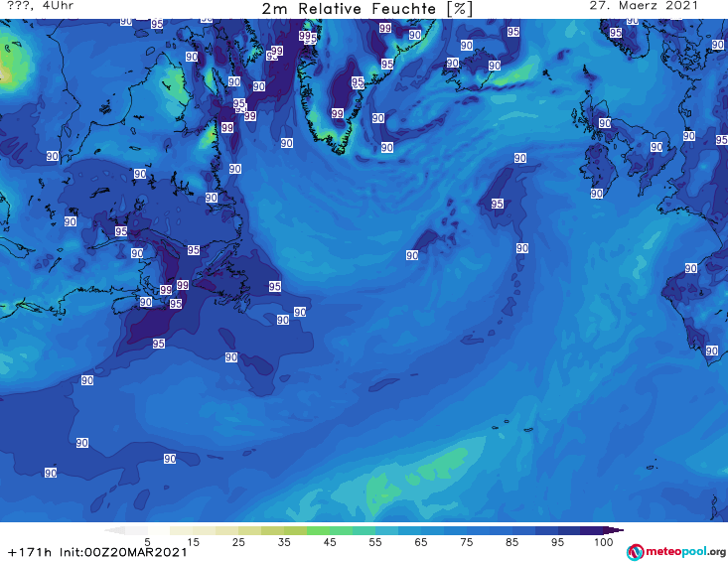Click legend scale value '85'
Image resolution: width=728 pixels, height=562 pixels.
pos(511,542)
